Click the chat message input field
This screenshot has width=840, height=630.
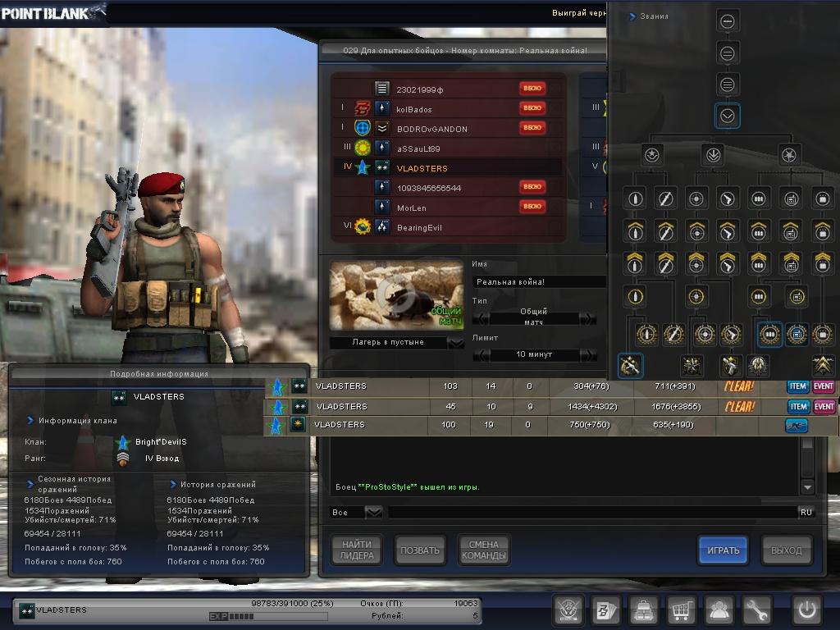coord(591,512)
